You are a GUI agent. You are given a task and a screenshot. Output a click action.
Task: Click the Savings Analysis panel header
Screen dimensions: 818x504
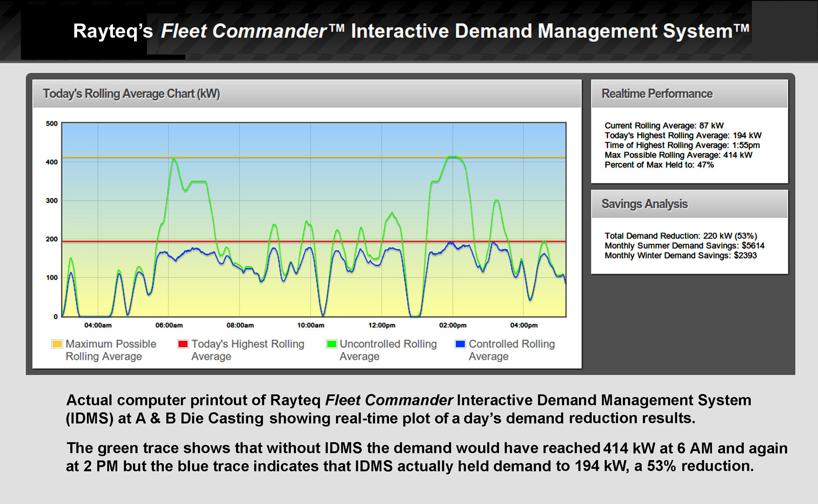click(645, 204)
